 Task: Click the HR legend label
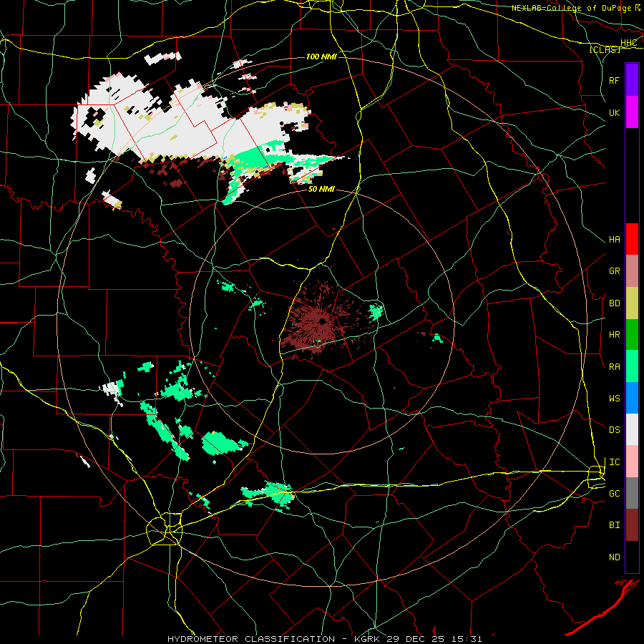tap(614, 335)
